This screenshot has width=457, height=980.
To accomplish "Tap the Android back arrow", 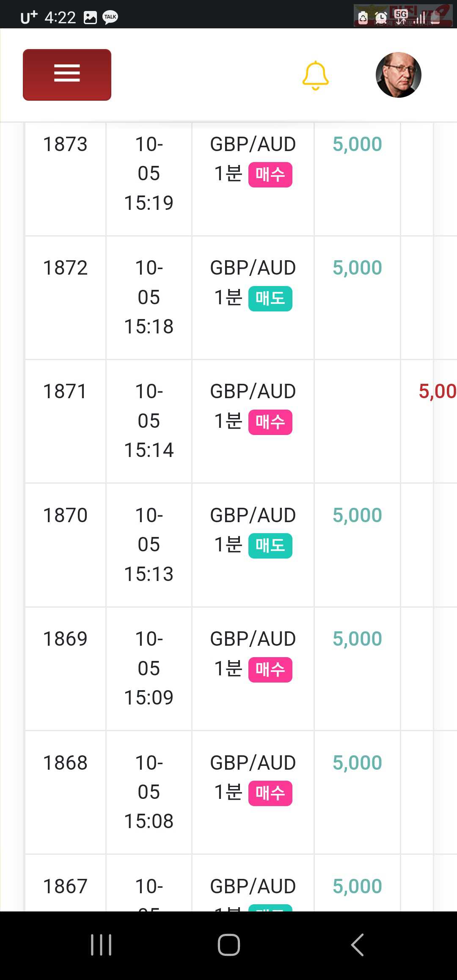I will pyautogui.click(x=358, y=945).
